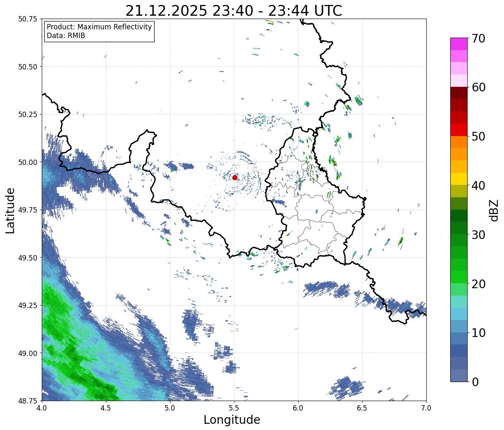The height and width of the screenshot is (430, 504).
Task: Click the latitude 49.25 axis tick label
Action: [28, 306]
